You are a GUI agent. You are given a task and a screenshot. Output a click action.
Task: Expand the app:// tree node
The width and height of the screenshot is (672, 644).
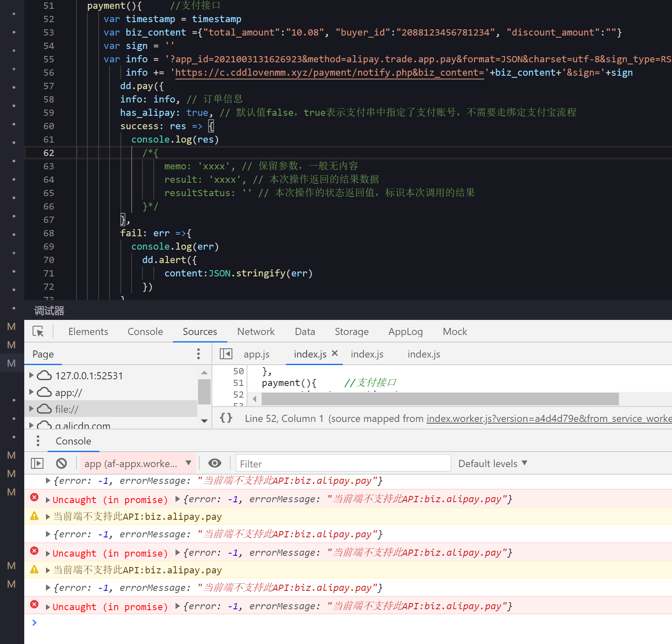tap(31, 392)
